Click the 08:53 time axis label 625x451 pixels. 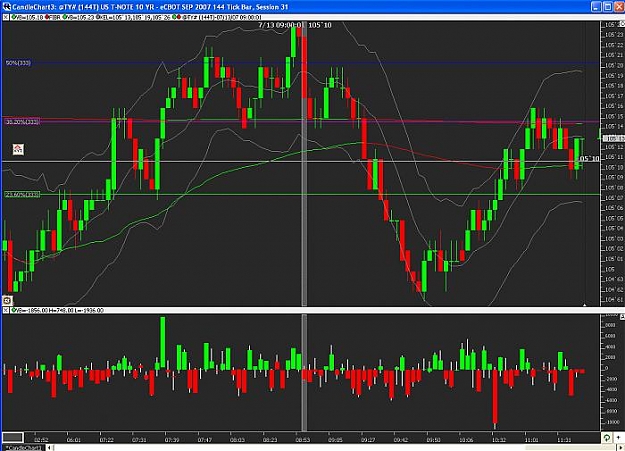tap(303, 440)
